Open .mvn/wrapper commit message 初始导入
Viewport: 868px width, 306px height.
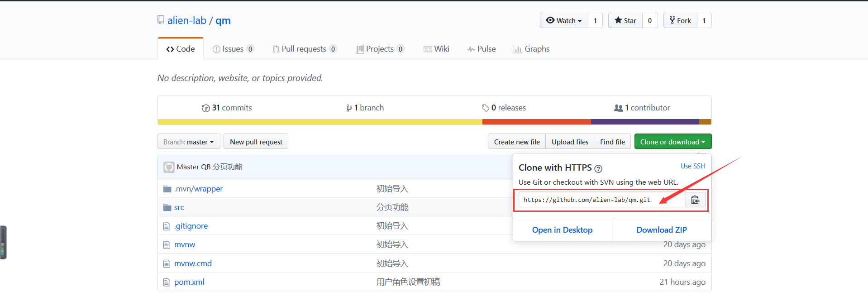click(392, 189)
